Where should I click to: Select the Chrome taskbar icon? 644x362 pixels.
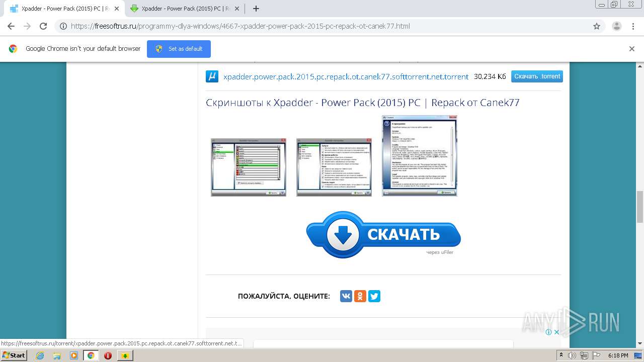91,355
